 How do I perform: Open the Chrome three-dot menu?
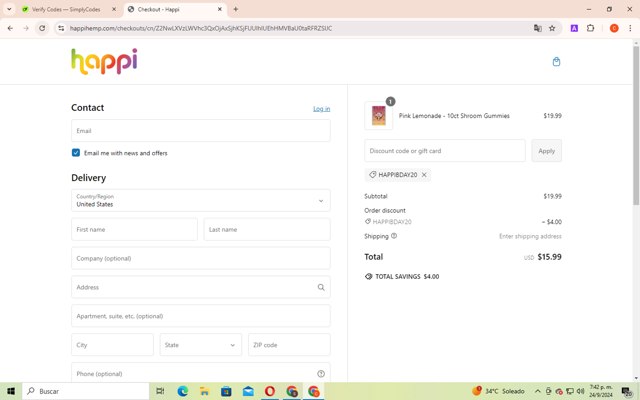point(630,28)
